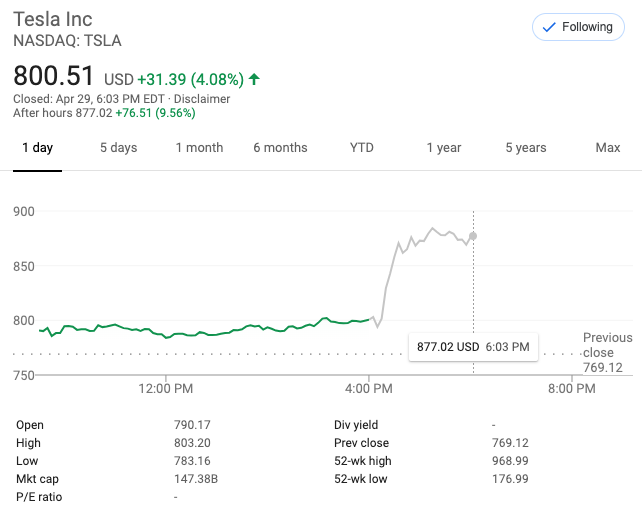642x510 pixels.
Task: Click the Mkt cap value 147.38B
Action: [x=196, y=479]
